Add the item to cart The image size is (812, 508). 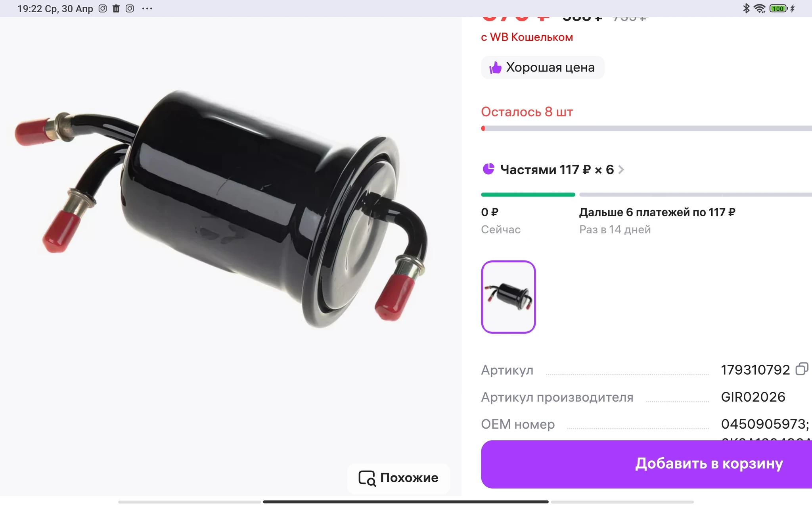coord(646,464)
